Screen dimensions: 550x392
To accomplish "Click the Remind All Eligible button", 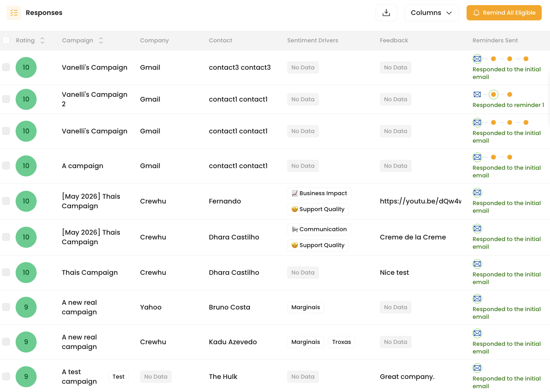I will coord(504,13).
